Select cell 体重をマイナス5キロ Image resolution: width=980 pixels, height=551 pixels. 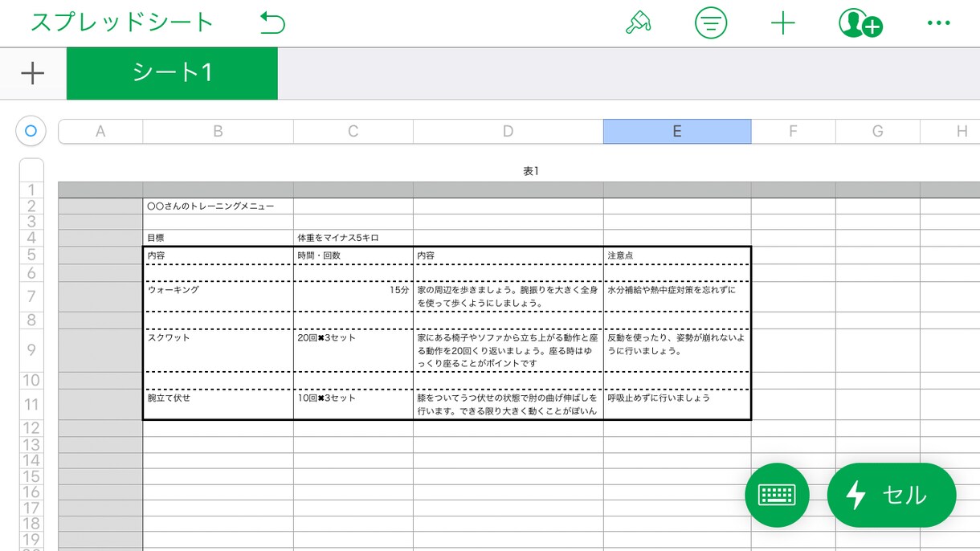(x=353, y=239)
